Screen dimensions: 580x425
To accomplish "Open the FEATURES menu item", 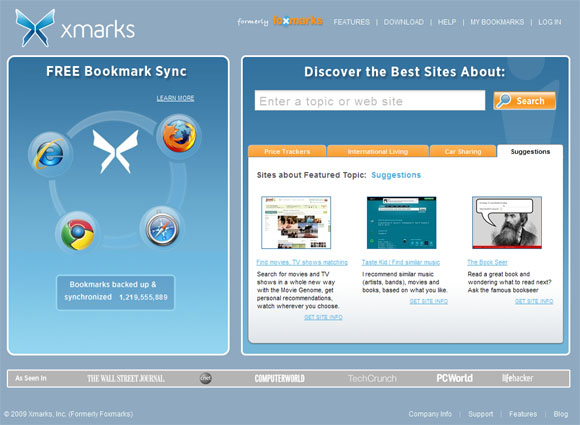I will click(x=351, y=22).
